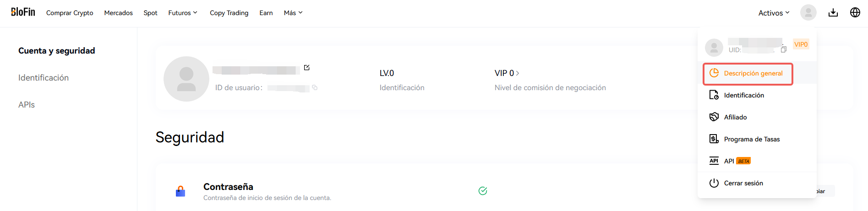The image size is (868, 211).
Task: Open the Activos dropdown
Action: (x=774, y=13)
